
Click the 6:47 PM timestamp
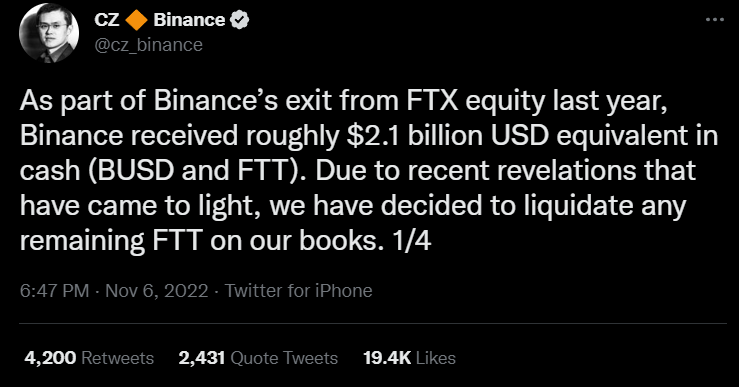pos(54,290)
